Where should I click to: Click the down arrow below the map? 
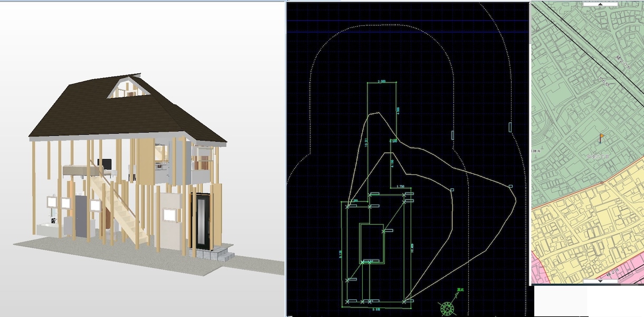[600, 282]
